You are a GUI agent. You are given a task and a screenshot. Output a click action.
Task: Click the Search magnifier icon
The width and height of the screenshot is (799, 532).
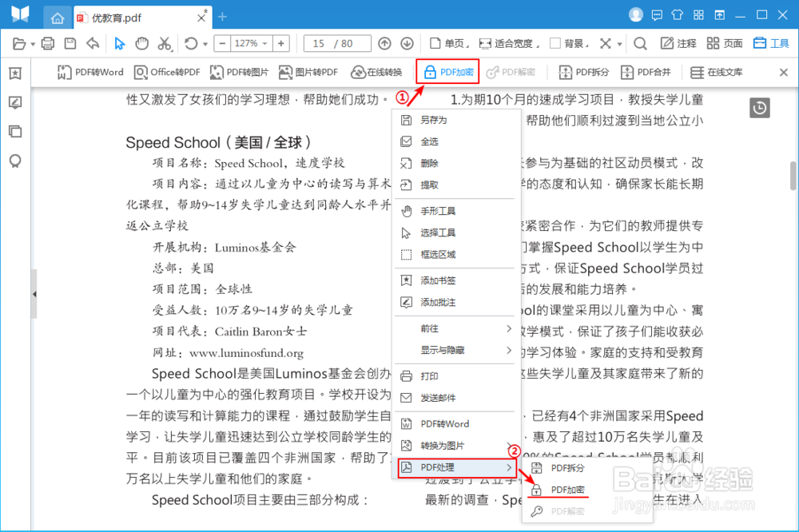640,44
